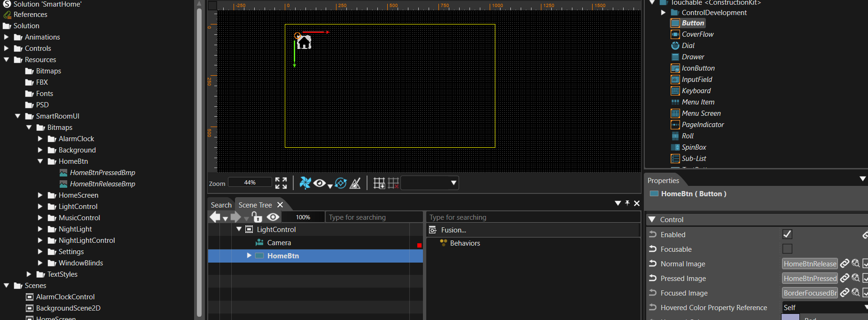Uncheck the Enabled checkbox
The width and height of the screenshot is (868, 320).
coord(787,234)
